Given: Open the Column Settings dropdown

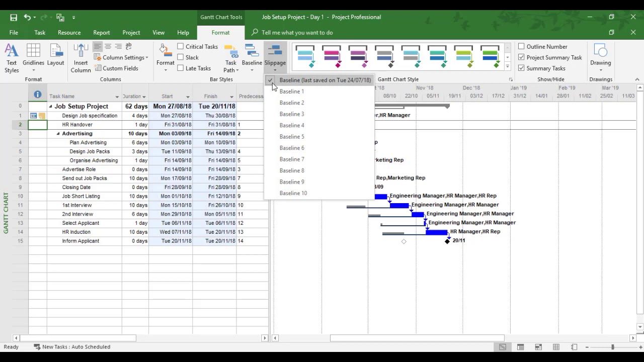Looking at the screenshot, I should pyautogui.click(x=121, y=57).
